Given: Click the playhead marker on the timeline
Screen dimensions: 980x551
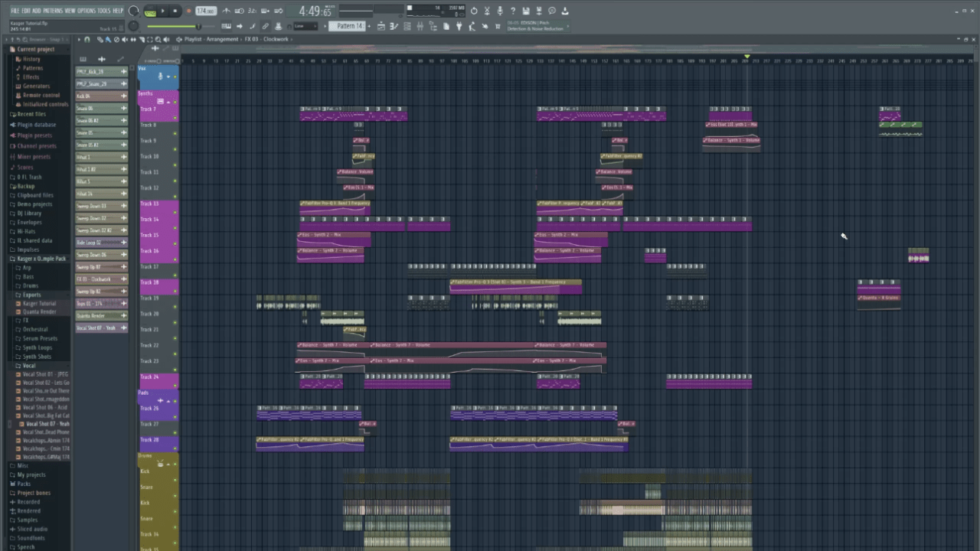Looking at the screenshot, I should click(746, 57).
